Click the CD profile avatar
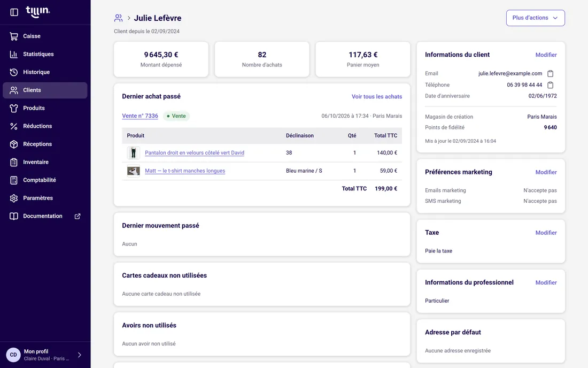The width and height of the screenshot is (588, 368). click(x=13, y=355)
